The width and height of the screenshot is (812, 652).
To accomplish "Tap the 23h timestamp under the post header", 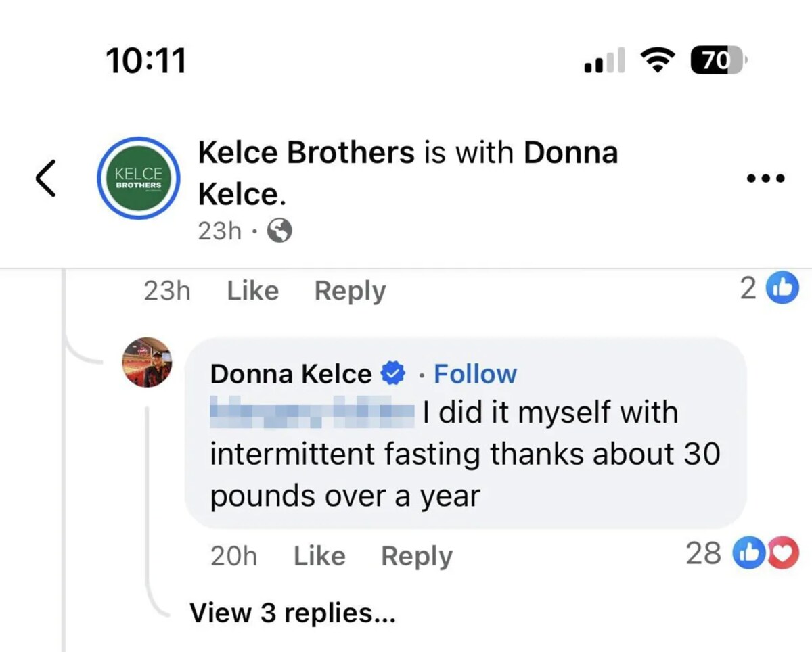I will pyautogui.click(x=219, y=231).
